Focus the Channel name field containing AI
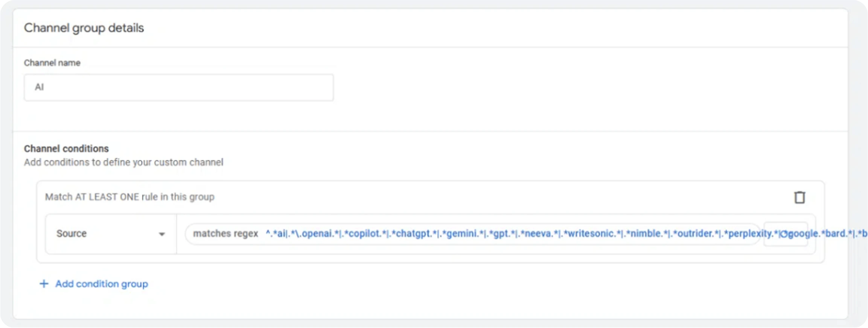 pyautogui.click(x=178, y=88)
